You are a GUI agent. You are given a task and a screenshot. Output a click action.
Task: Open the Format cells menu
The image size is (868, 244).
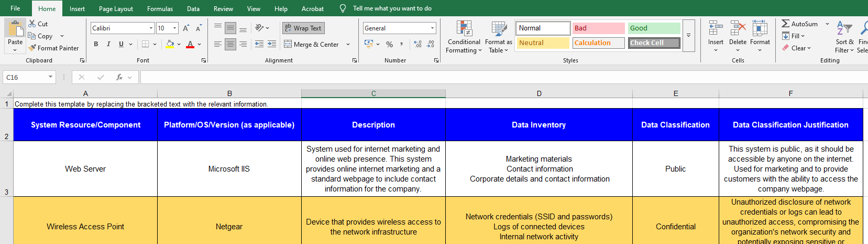[760, 36]
